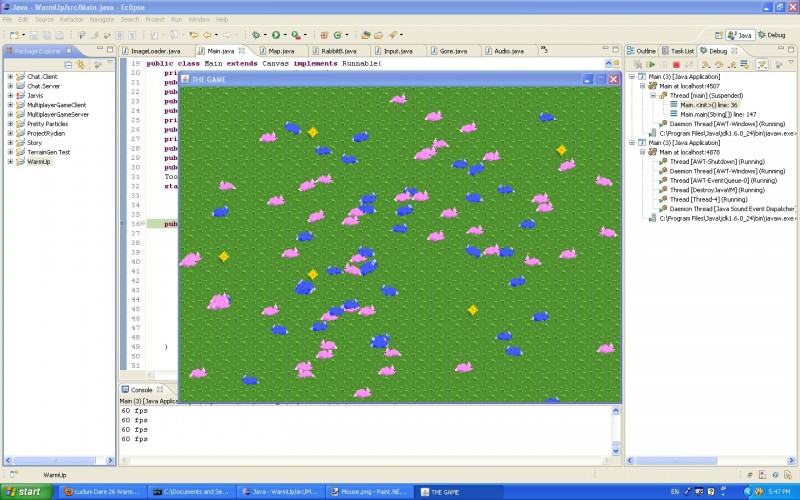Expand the WarmUp project tree node

click(x=10, y=162)
